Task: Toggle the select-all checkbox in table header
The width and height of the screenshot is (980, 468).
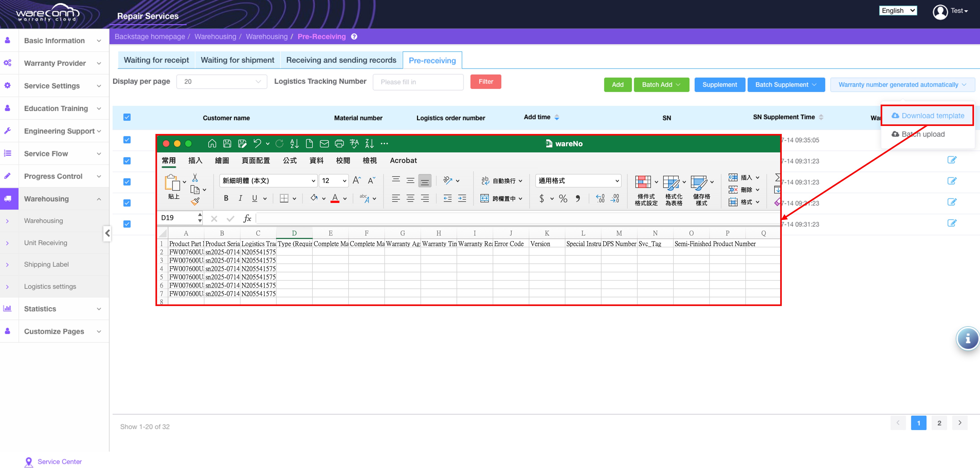Action: (x=127, y=117)
